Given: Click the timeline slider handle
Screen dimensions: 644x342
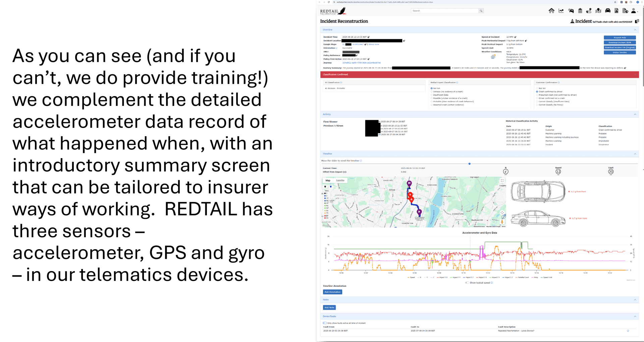Looking at the screenshot, I should tap(469, 164).
